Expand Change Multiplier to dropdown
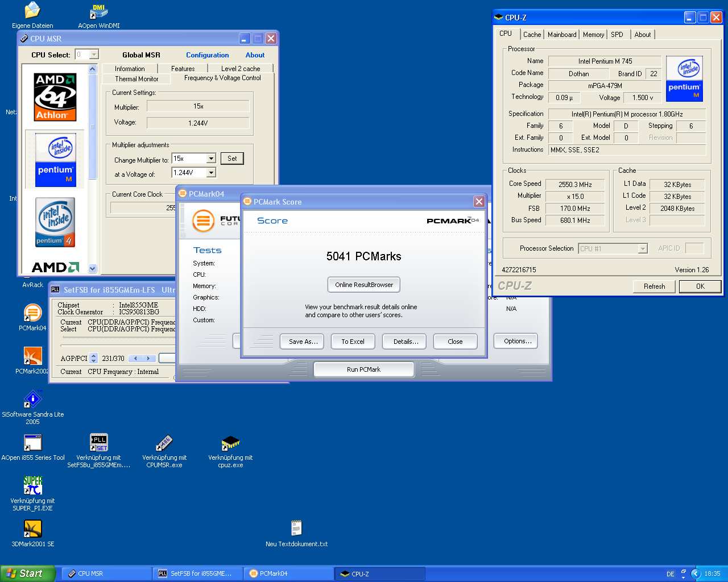Screen dimensions: 728x582 [x=211, y=159]
